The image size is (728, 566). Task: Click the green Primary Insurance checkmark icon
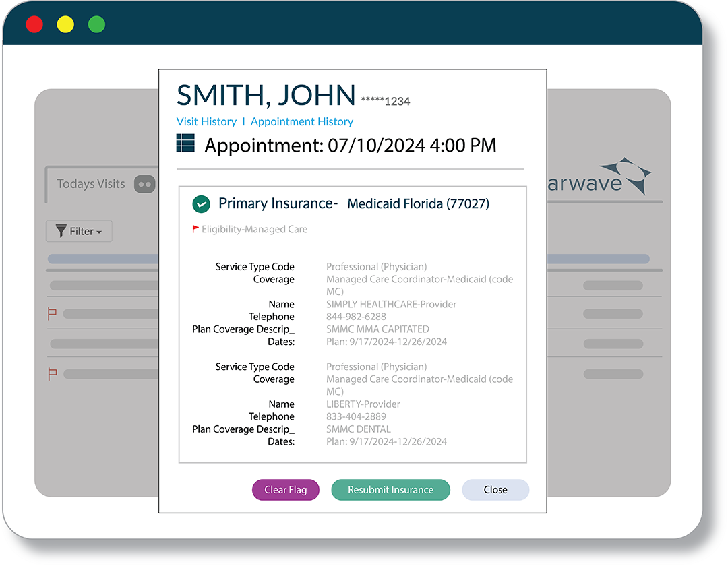tap(201, 203)
